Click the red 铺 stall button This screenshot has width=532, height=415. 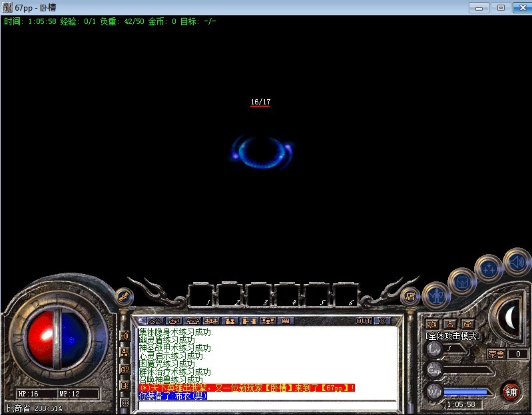point(511,392)
